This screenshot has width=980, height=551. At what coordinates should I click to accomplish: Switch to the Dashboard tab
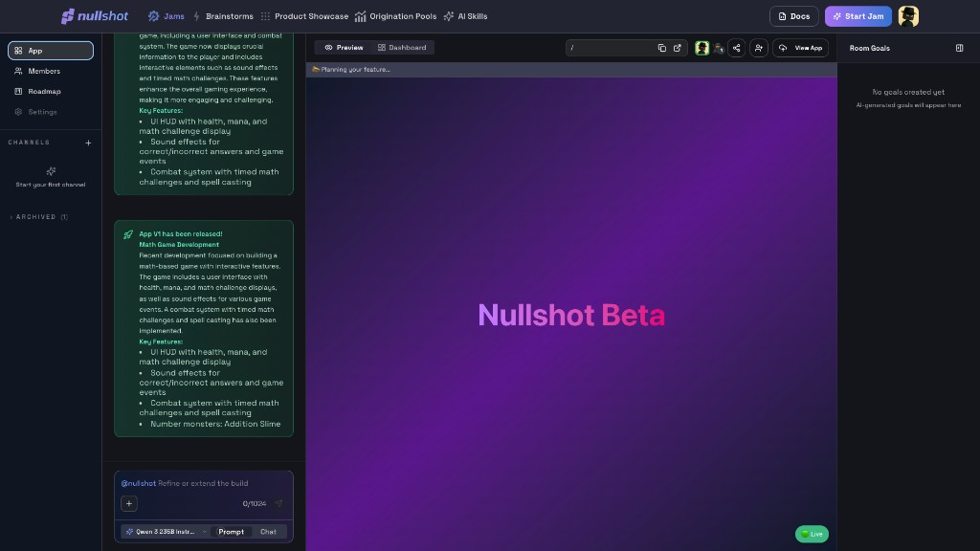pyautogui.click(x=402, y=48)
